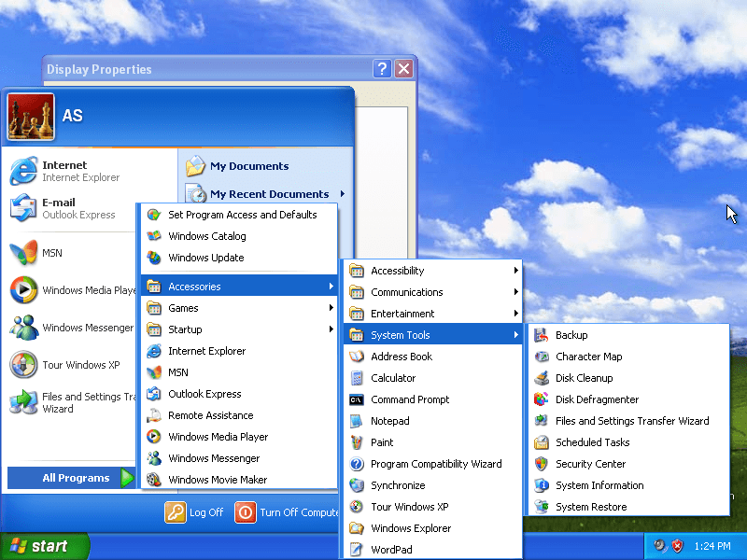The image size is (747, 560).
Task: Open Windows Movie Maker
Action: point(239,479)
